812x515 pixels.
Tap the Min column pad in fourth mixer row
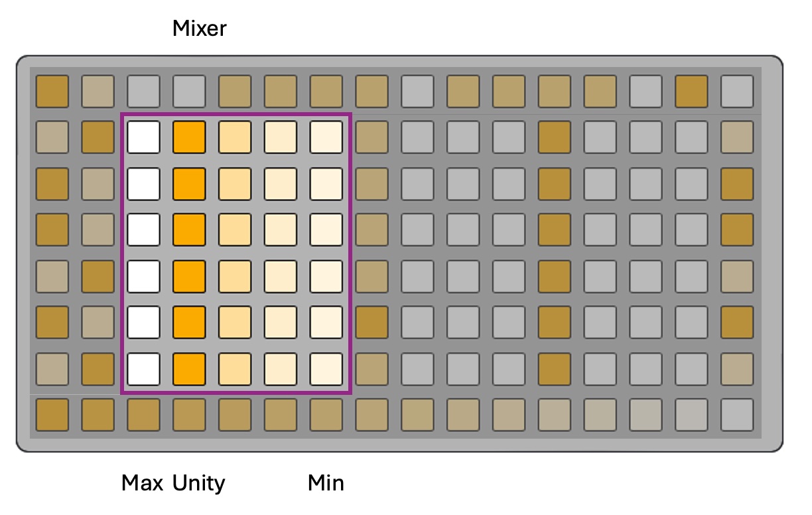[x=326, y=276]
